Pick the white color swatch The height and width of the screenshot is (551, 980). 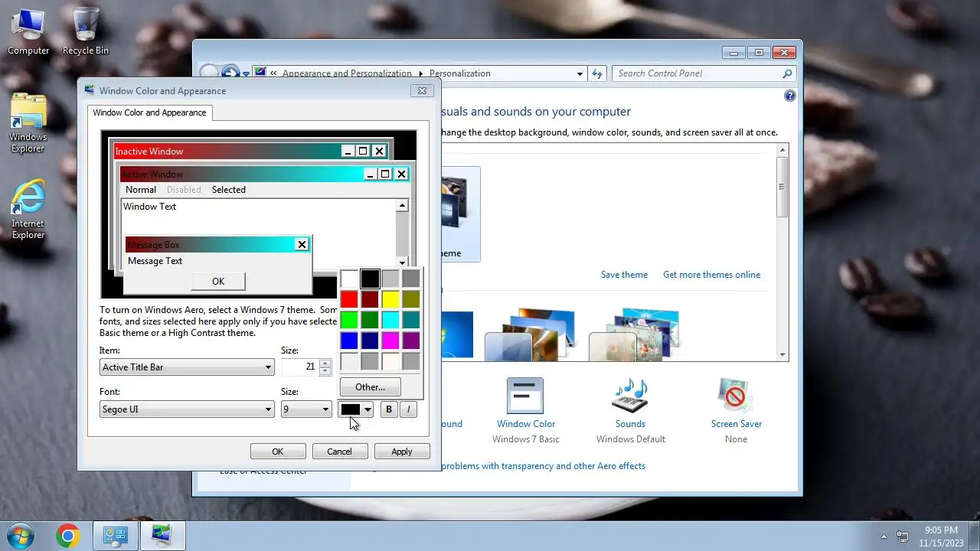(x=349, y=279)
